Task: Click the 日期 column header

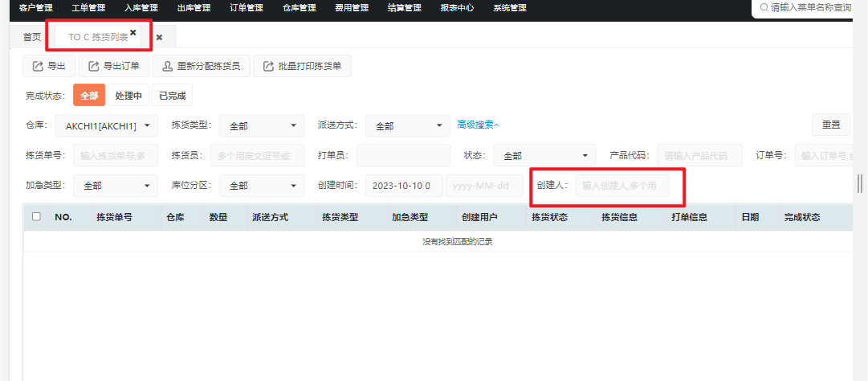Action: (x=750, y=217)
